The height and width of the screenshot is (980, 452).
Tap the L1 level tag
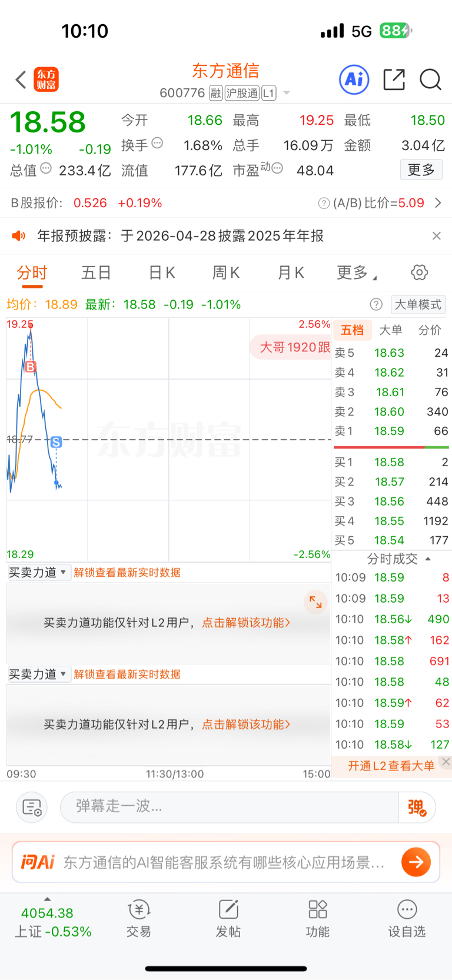click(269, 93)
